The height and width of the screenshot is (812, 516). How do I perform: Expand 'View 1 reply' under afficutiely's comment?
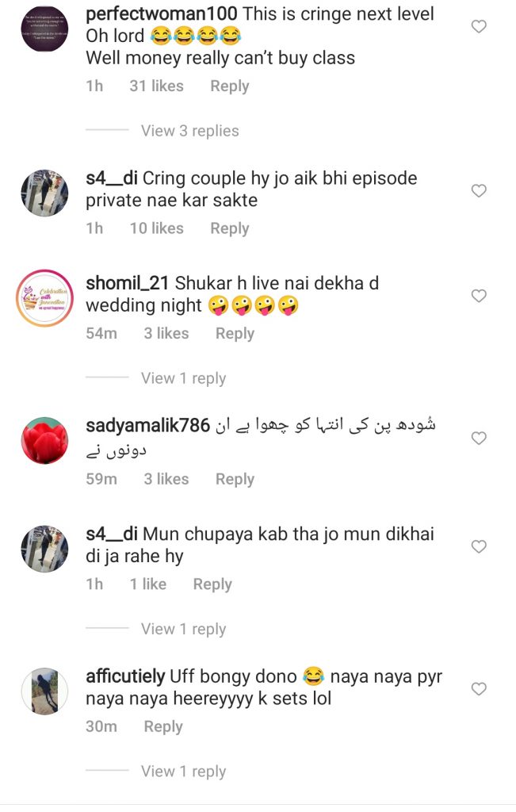point(183,771)
